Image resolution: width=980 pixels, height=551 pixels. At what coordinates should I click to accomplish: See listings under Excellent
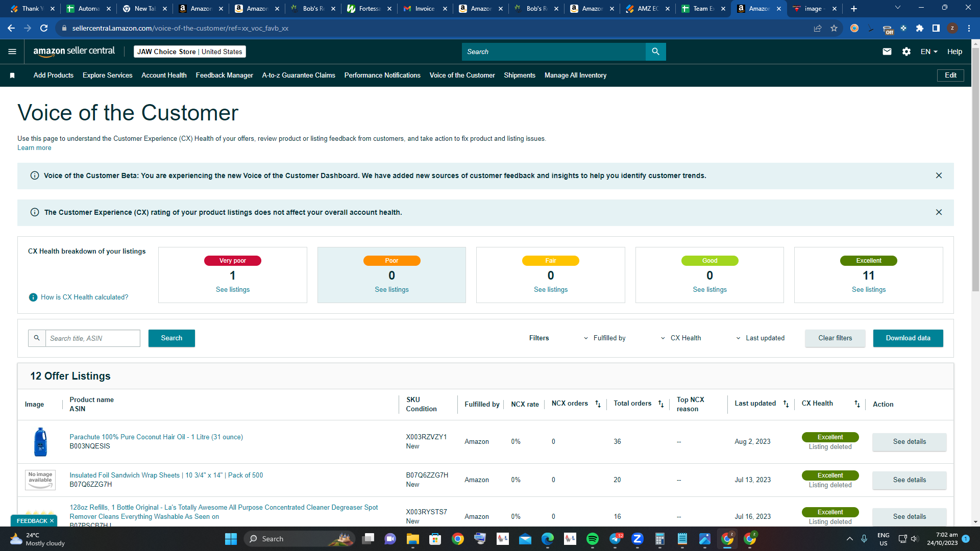click(869, 290)
